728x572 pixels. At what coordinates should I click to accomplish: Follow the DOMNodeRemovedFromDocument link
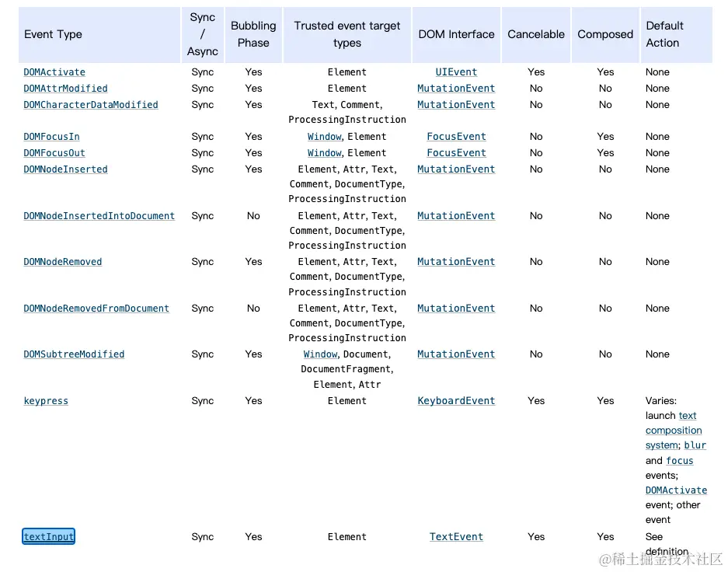coord(96,309)
